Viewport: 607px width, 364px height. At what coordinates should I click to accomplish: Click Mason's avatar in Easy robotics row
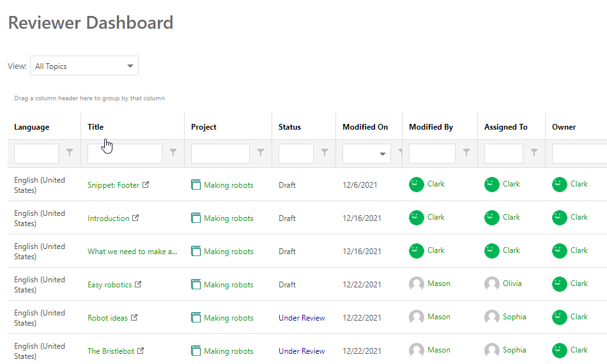[417, 284]
